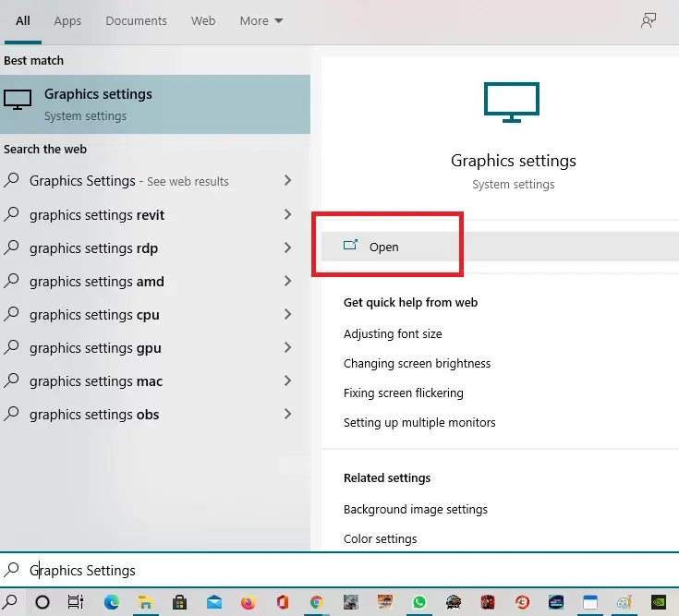This screenshot has width=679, height=616.
Task: Expand the graphics settings gpu suggestion arrow
Action: click(x=287, y=347)
